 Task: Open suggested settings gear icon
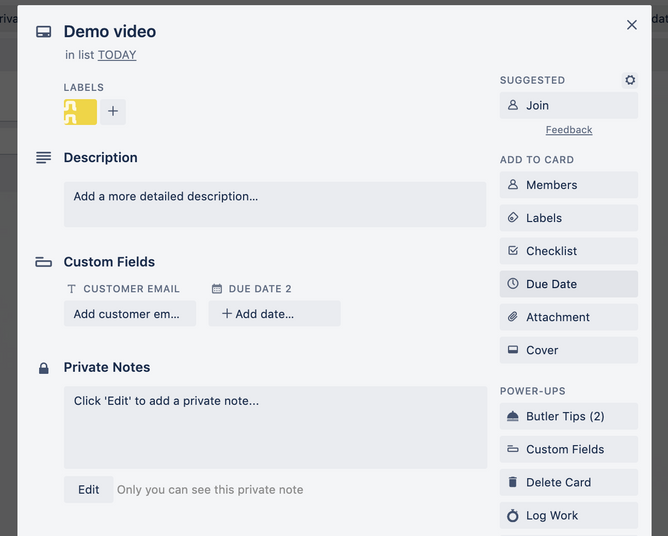[x=630, y=80]
